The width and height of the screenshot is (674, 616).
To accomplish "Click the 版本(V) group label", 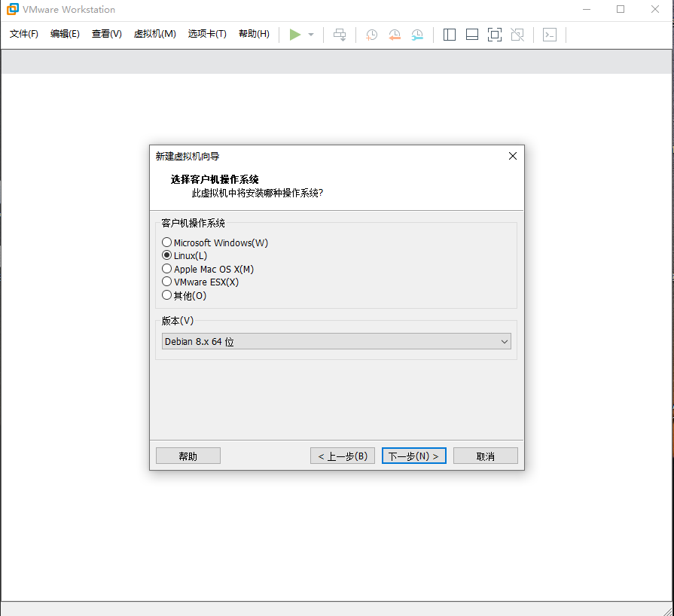I will tap(178, 321).
